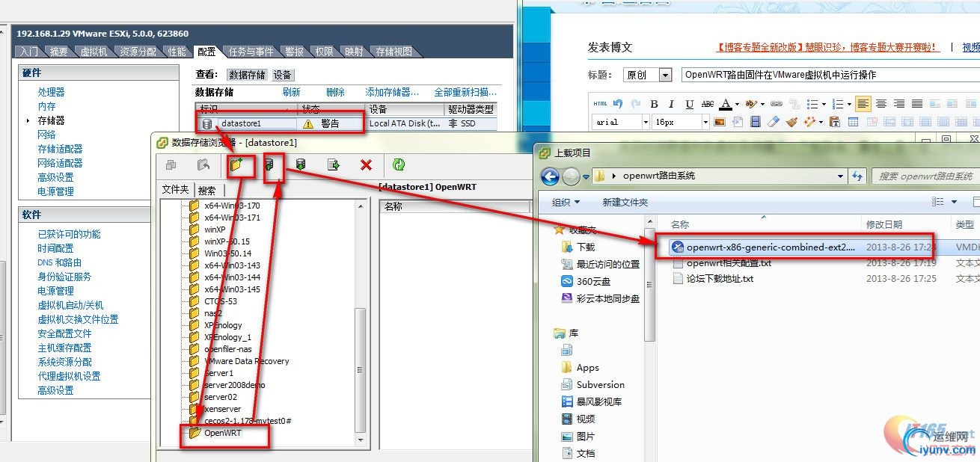Open the highlight color dropdown arrow
Screen dimensions: 980x462
point(761,104)
